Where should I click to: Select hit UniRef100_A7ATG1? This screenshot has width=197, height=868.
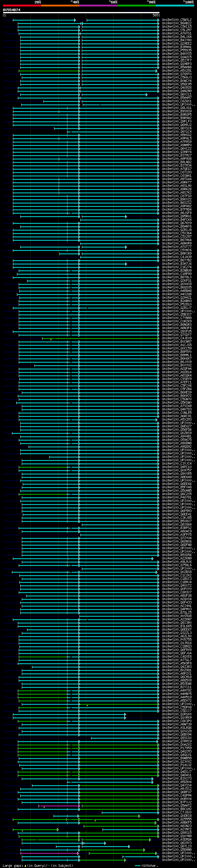coord(177,33)
